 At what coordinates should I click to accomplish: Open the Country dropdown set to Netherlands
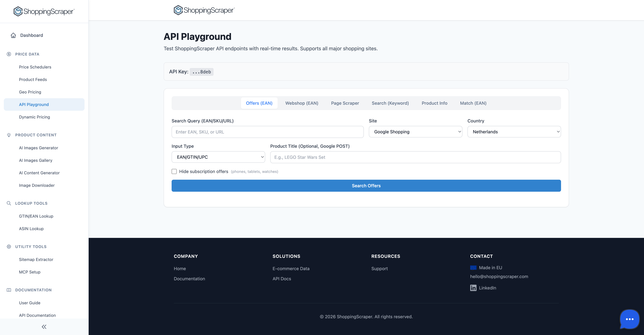514,132
